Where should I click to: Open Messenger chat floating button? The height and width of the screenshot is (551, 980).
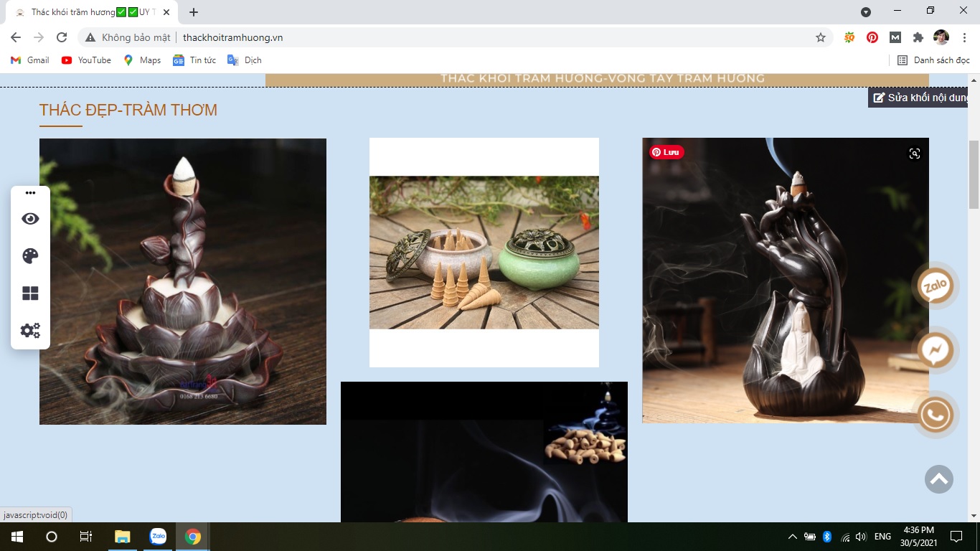935,350
